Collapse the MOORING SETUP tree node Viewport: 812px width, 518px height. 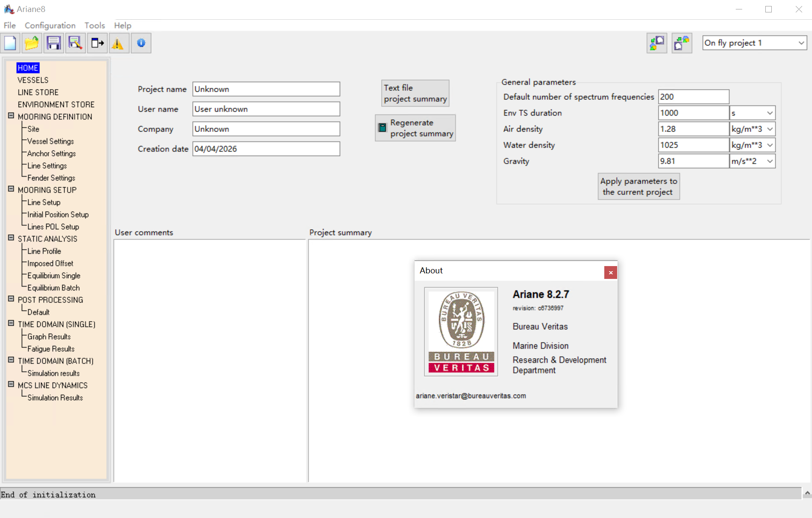[11, 189]
